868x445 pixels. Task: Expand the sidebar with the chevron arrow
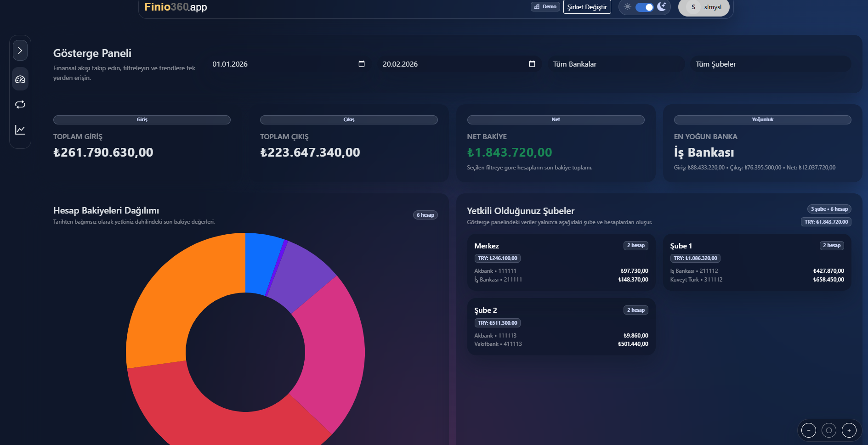click(20, 51)
